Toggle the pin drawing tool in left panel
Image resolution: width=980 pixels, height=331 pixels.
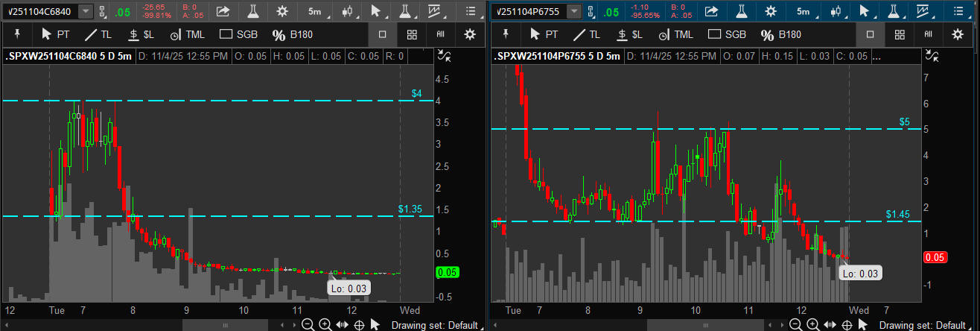tap(17, 34)
